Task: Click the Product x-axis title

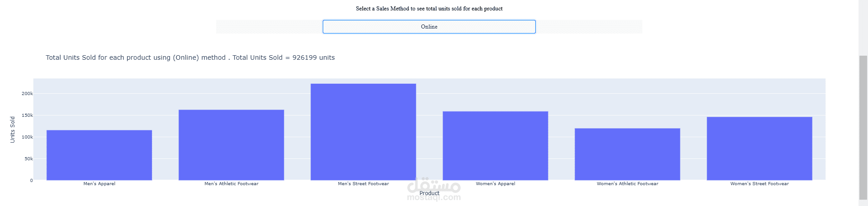Action: click(x=429, y=193)
